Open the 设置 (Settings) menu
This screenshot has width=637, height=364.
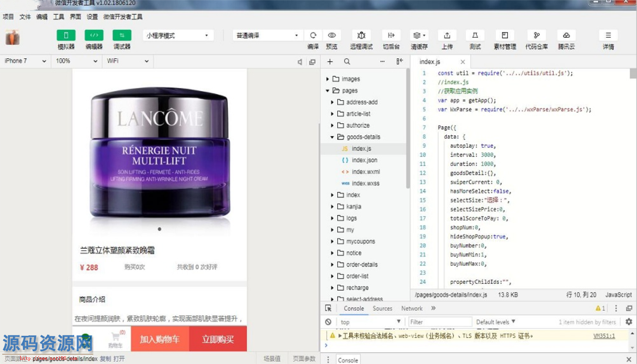tap(92, 17)
